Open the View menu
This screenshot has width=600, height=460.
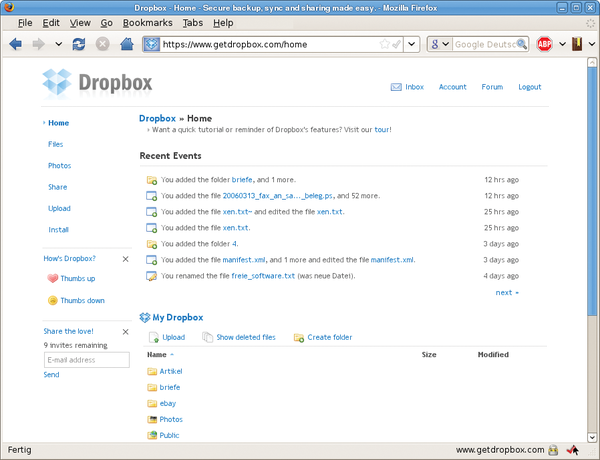point(80,23)
